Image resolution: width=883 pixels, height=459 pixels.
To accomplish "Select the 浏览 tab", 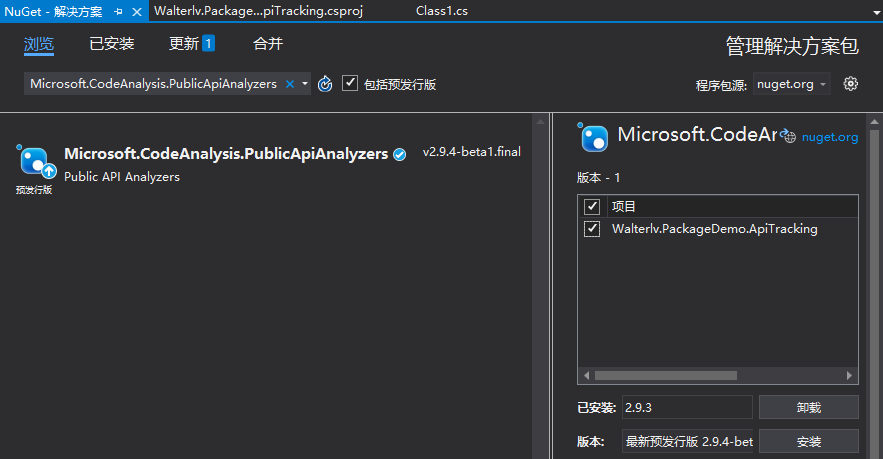I will click(39, 44).
